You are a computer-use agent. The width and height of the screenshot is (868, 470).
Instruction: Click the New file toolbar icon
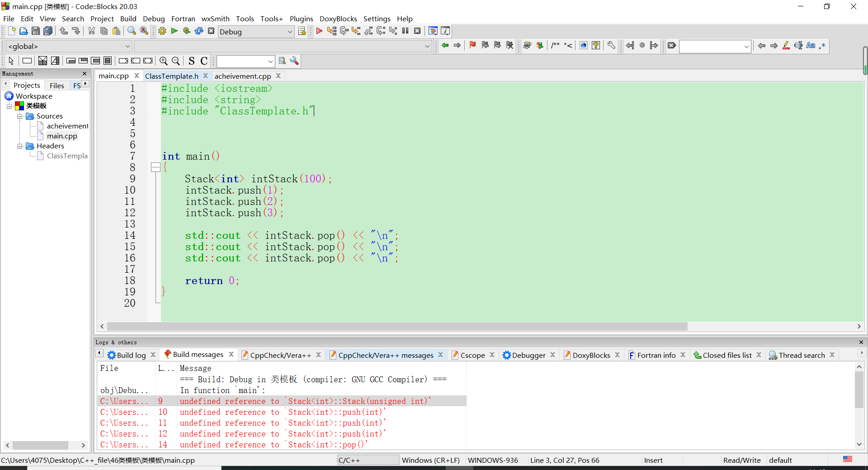(12, 31)
